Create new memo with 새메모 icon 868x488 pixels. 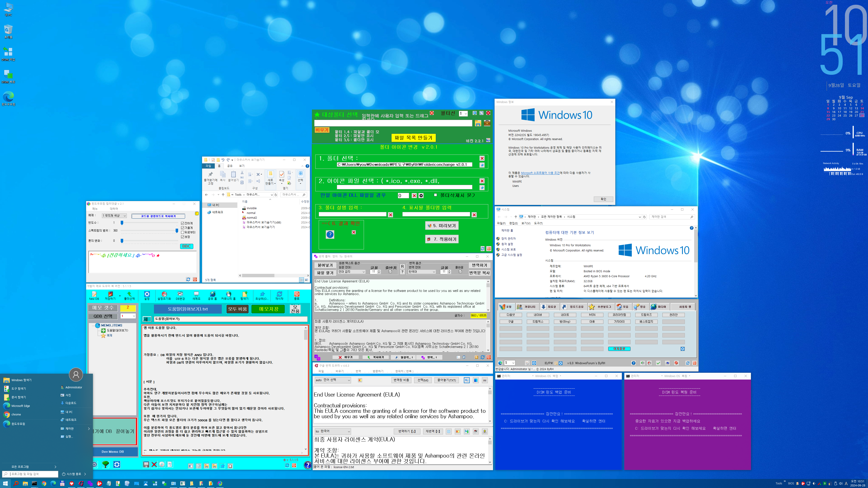click(x=196, y=295)
